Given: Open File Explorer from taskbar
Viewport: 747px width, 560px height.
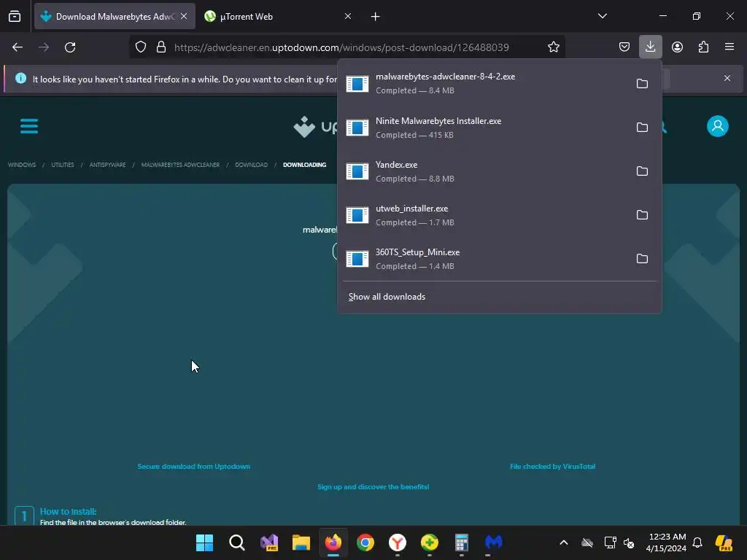Looking at the screenshot, I should point(301,542).
